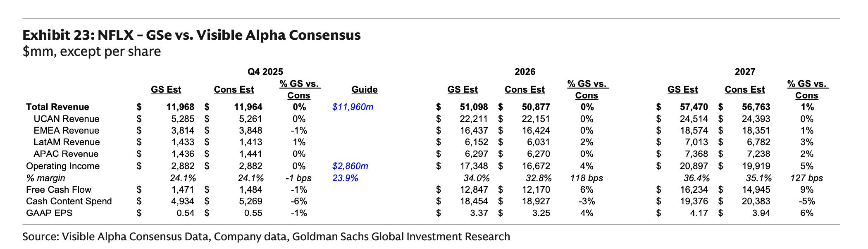The height and width of the screenshot is (249, 868).
Task: Click the Exhibit 23 title text
Action: [191, 35]
